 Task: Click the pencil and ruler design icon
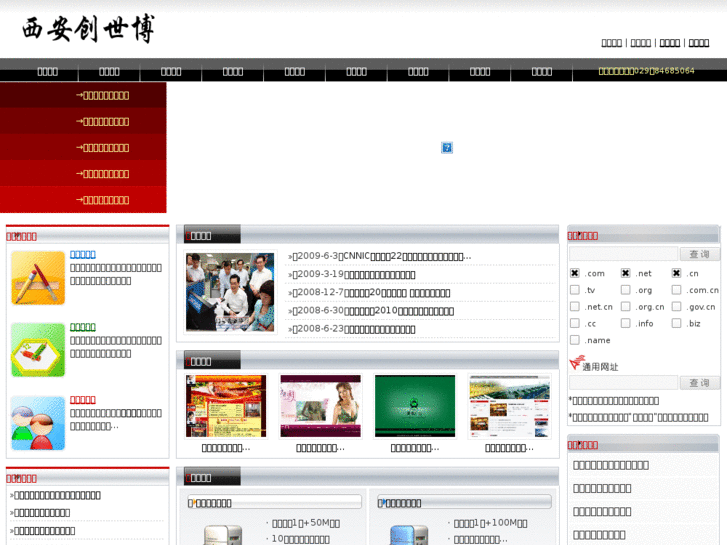coord(38,278)
